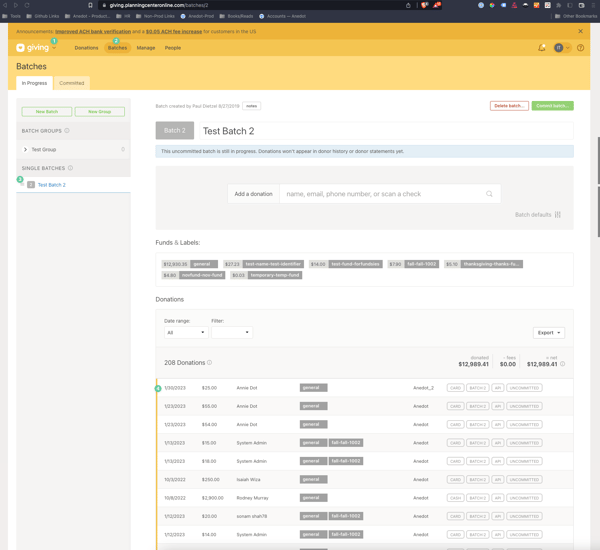Click the $12,989.41 donated total

(x=473, y=364)
